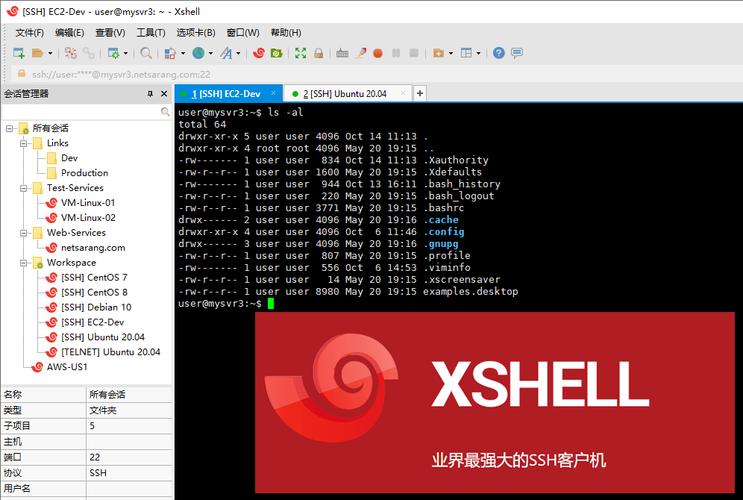The width and height of the screenshot is (743, 500).
Task: Click the chat bubble feedback icon
Action: pos(517,53)
